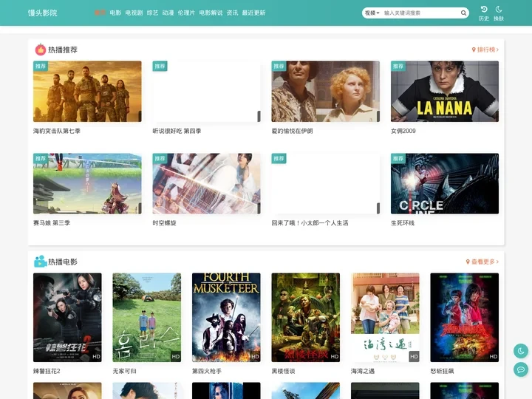
Task: Click the 回来了哦！小太郎一个人生活 title text
Action: [x=310, y=223]
